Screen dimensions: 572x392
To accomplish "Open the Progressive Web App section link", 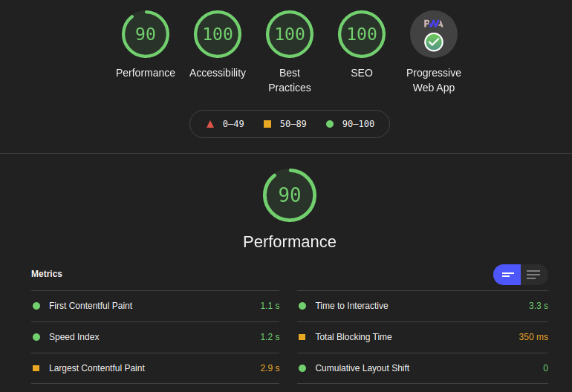I will (x=434, y=80).
